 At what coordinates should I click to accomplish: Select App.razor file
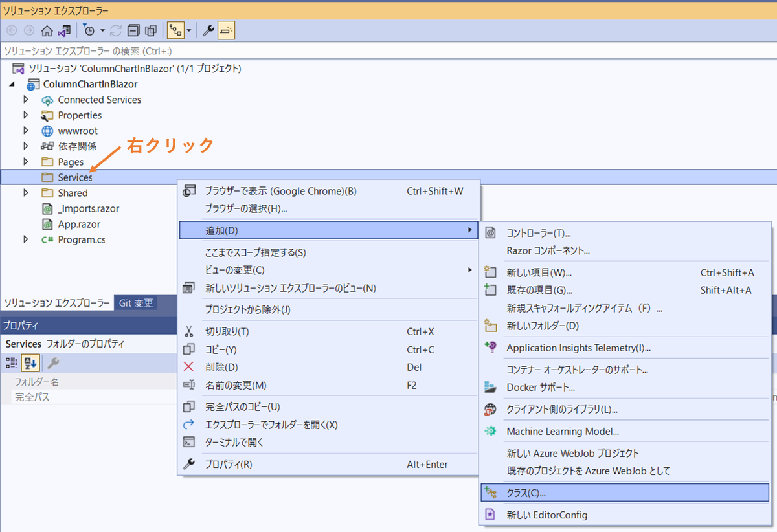[x=79, y=224]
